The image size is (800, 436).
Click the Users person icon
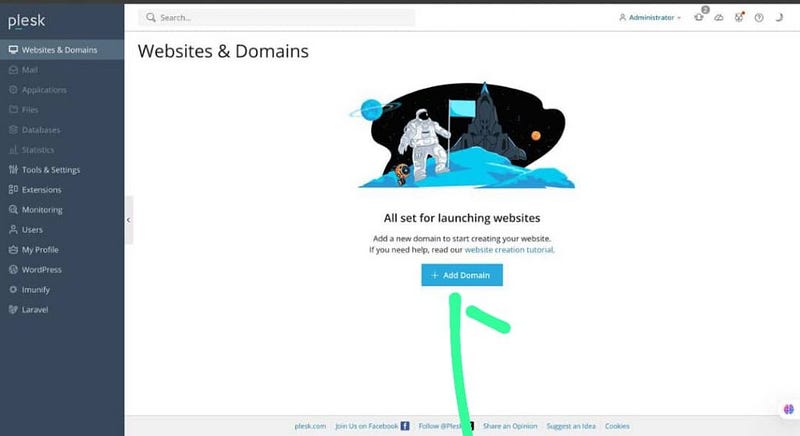tap(13, 229)
